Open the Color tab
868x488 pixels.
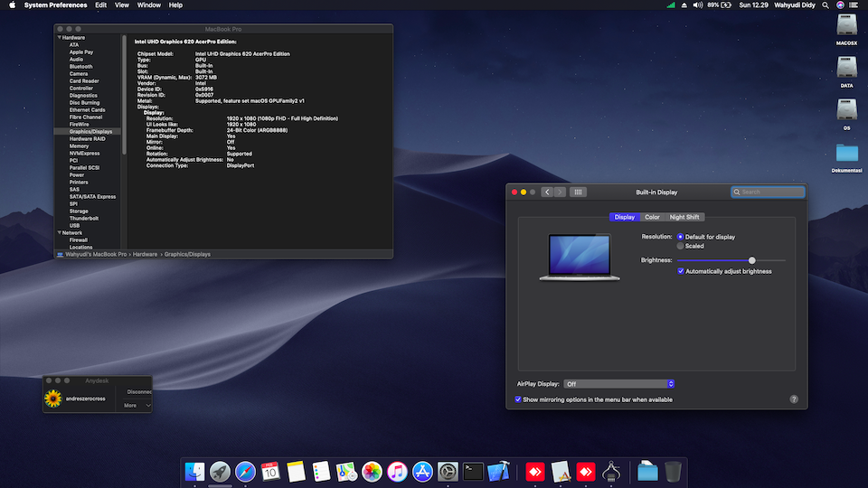tap(652, 217)
